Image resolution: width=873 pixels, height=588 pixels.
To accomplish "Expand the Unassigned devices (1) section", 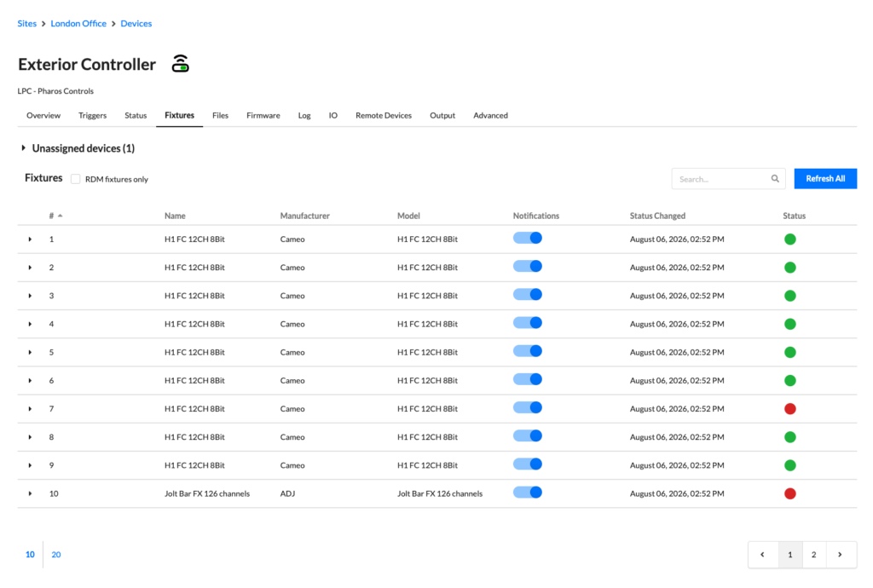I will (x=23, y=148).
